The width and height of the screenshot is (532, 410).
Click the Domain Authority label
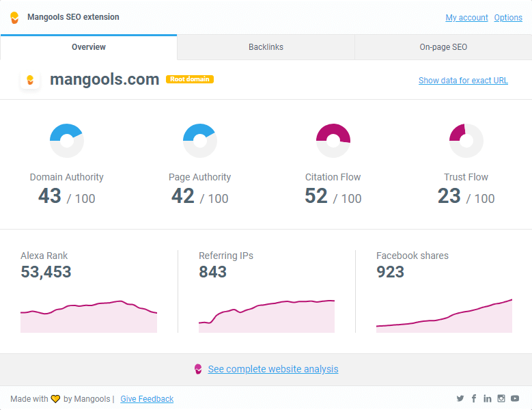click(67, 177)
